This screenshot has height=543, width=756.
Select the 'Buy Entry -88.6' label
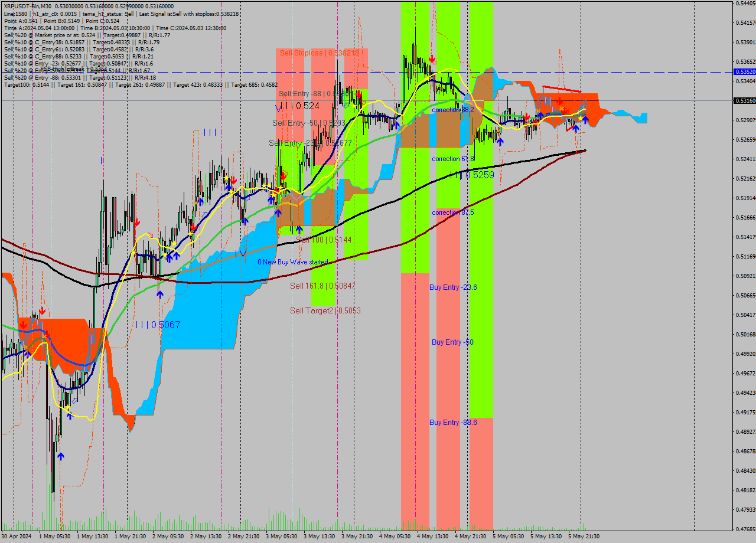coord(453,423)
